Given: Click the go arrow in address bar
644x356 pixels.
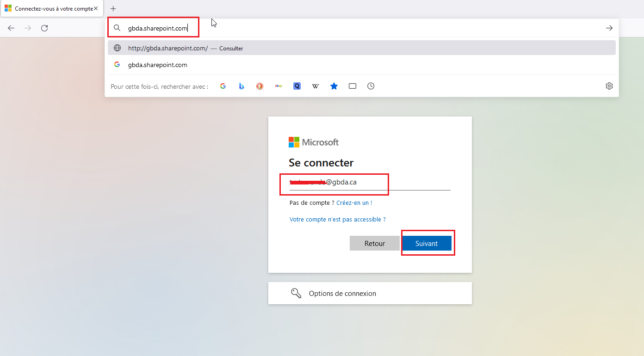Looking at the screenshot, I should (609, 28).
